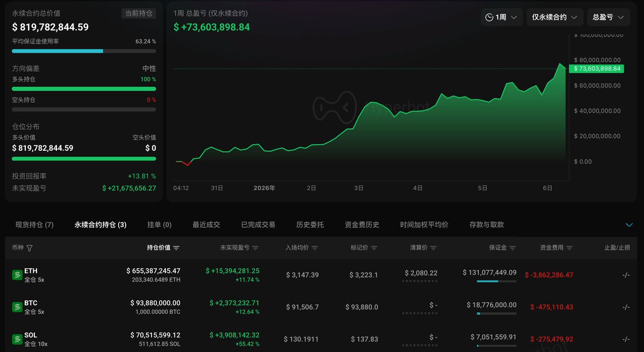Switch to the 历史委托 tab
The image size is (644, 352).
point(310,224)
